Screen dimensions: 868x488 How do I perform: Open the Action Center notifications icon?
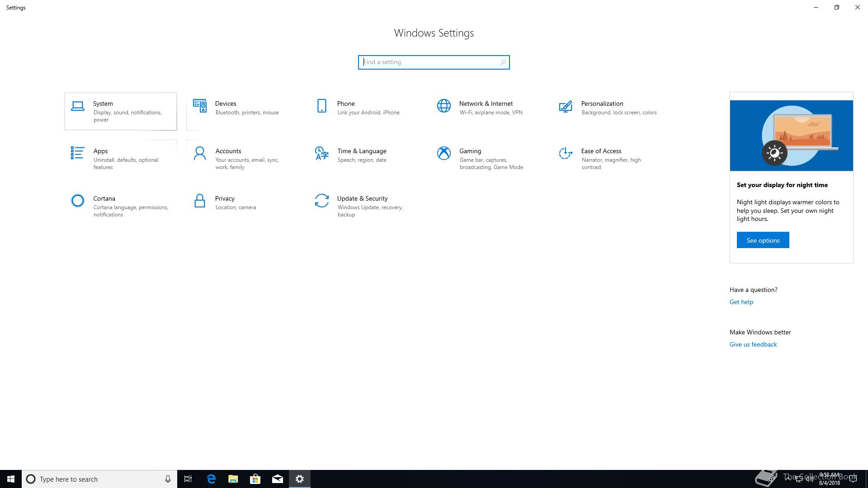(x=853, y=479)
